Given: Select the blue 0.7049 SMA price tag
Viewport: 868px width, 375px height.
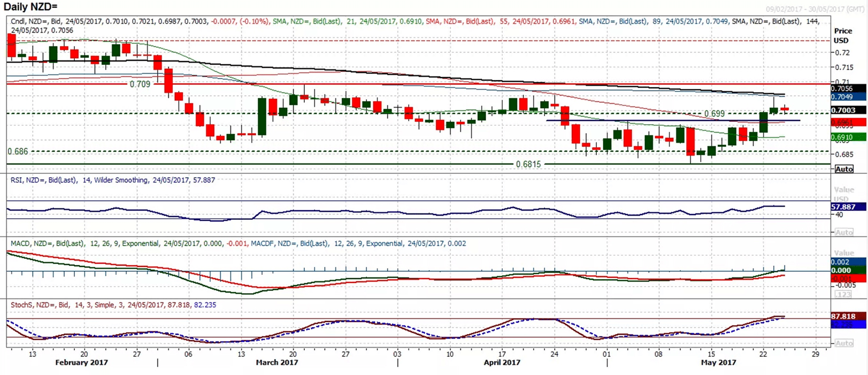Looking at the screenshot, I should pos(848,97).
